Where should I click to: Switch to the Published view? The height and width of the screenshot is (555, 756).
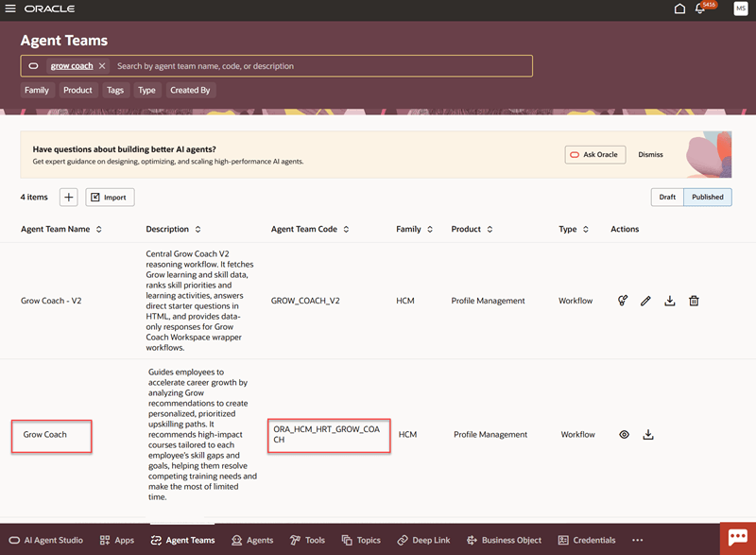pyautogui.click(x=707, y=198)
